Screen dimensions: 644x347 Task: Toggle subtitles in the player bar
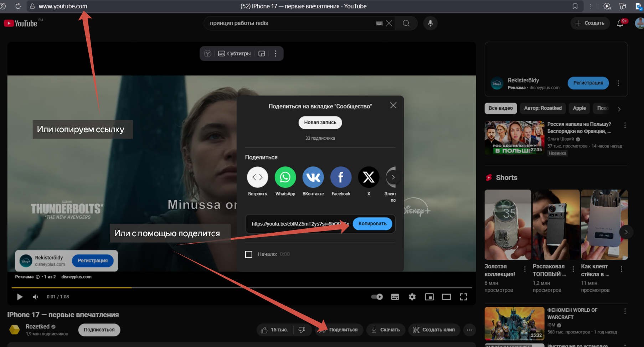click(395, 297)
